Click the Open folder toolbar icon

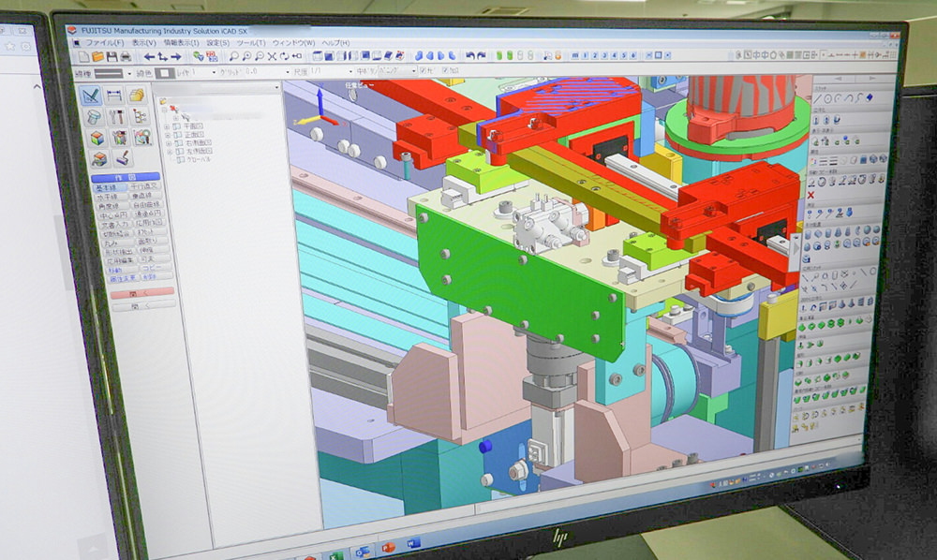[x=98, y=57]
